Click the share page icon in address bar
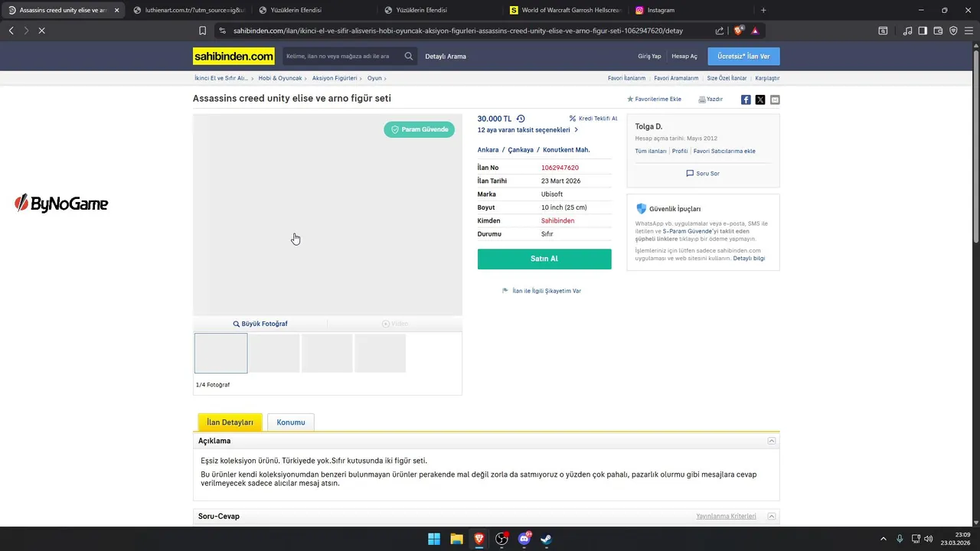Image resolution: width=980 pixels, height=551 pixels. (720, 31)
